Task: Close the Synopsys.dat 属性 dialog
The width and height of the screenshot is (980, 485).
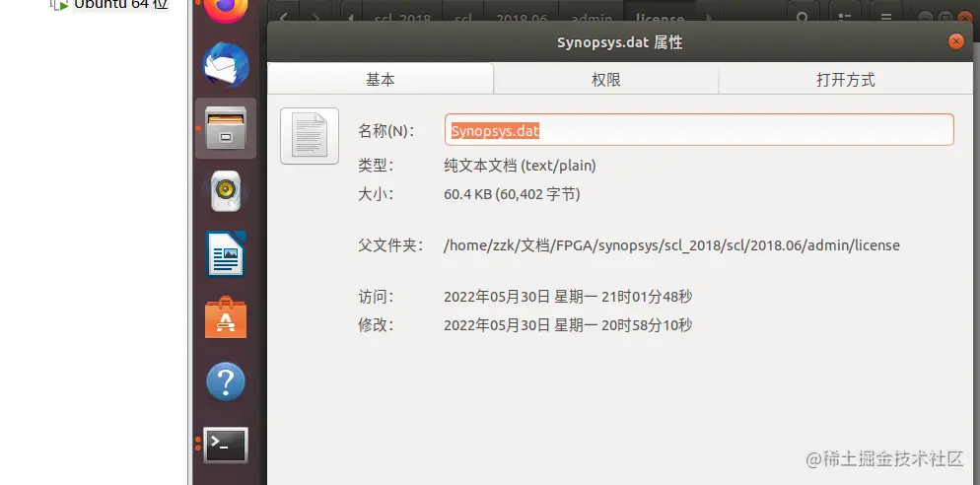Action: pyautogui.click(x=955, y=41)
